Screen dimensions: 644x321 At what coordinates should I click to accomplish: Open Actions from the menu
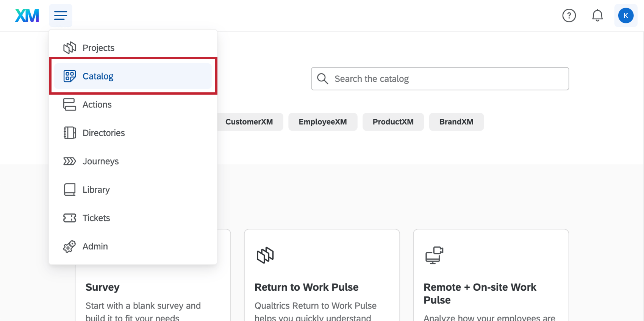click(133, 104)
